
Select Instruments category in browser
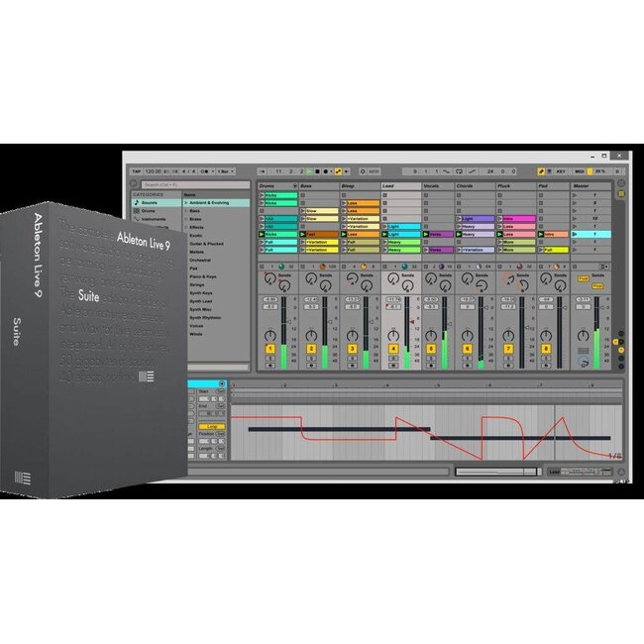click(x=157, y=219)
